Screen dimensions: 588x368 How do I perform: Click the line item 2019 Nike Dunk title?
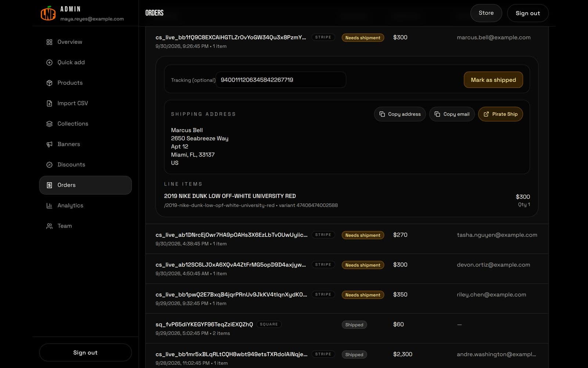click(x=230, y=196)
